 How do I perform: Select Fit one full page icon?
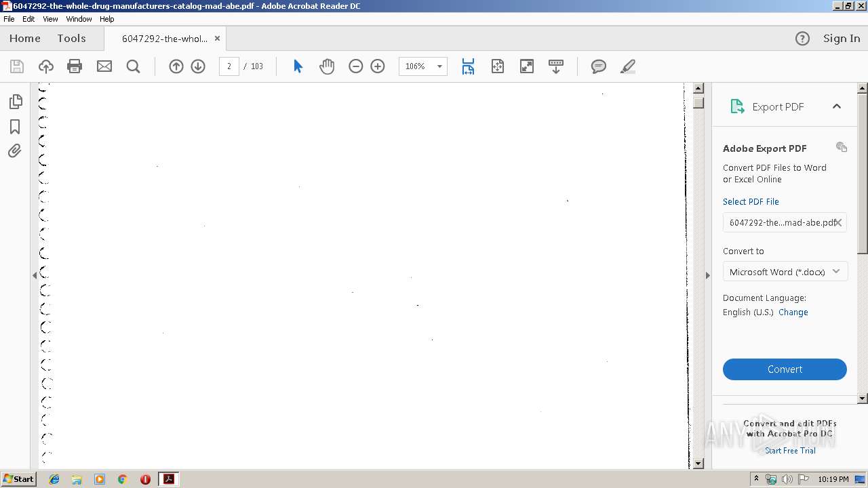(x=498, y=66)
